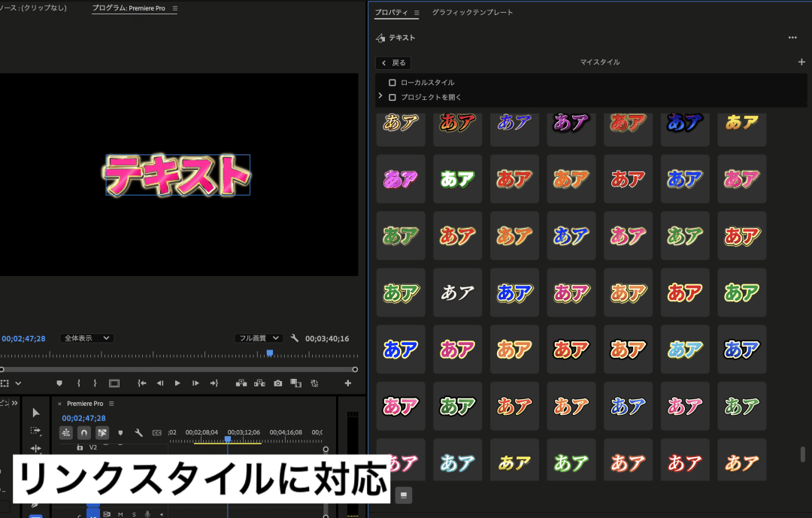Expand the プロジェクトを開く tree item
Screen dimensions: 812x518
click(x=380, y=97)
